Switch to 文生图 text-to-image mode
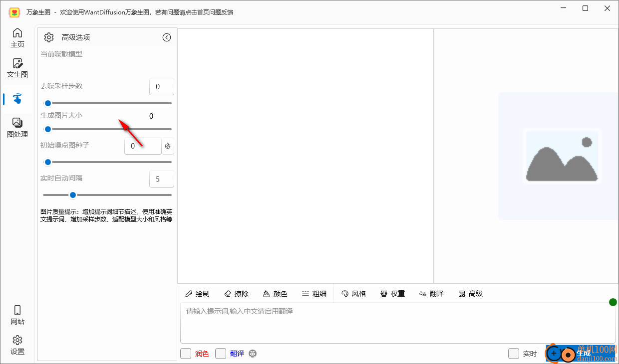619x364 pixels. [x=17, y=68]
